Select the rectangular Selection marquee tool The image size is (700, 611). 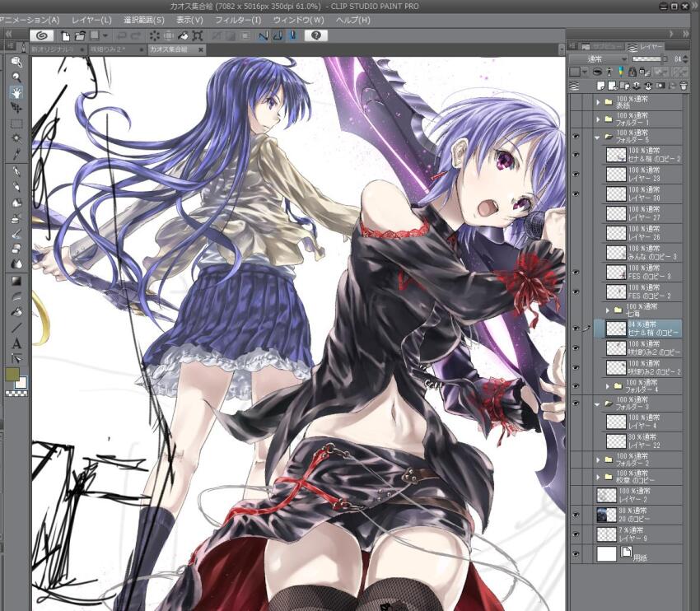click(x=16, y=124)
